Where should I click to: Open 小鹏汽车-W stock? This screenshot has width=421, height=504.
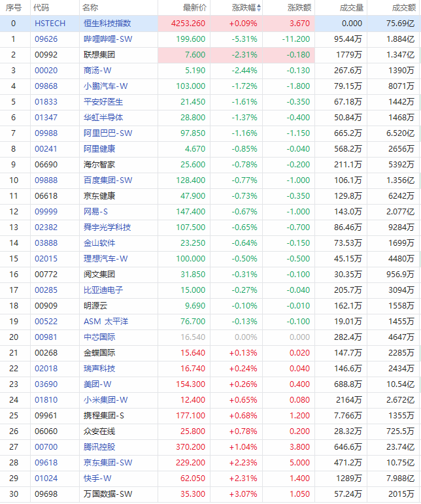tap(106, 86)
